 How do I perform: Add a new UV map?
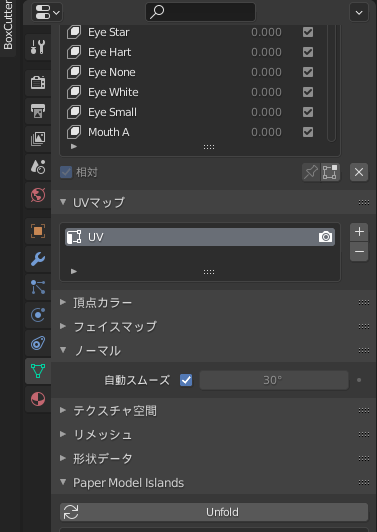[x=359, y=232]
